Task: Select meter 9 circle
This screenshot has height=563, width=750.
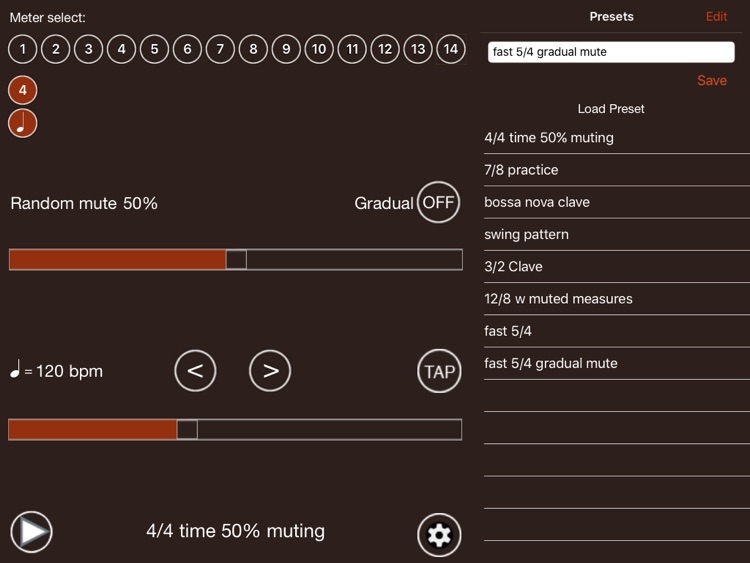Action: (286, 49)
